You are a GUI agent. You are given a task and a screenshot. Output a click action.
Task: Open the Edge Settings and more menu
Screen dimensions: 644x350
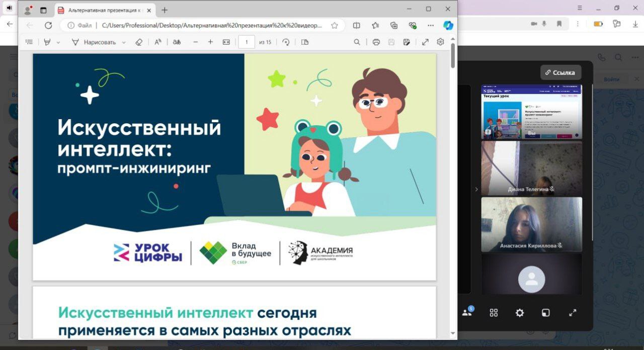tap(431, 25)
